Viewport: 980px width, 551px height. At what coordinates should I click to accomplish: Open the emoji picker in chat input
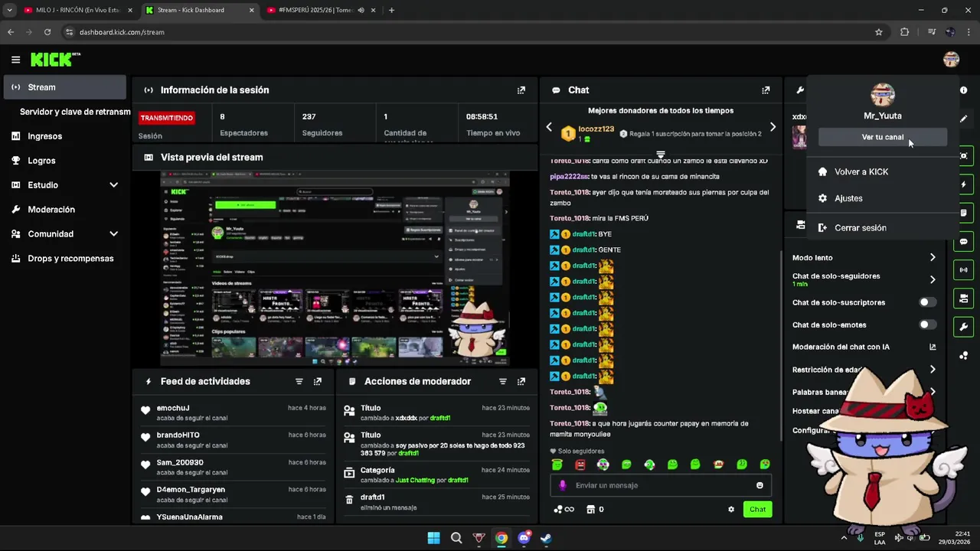coord(759,485)
